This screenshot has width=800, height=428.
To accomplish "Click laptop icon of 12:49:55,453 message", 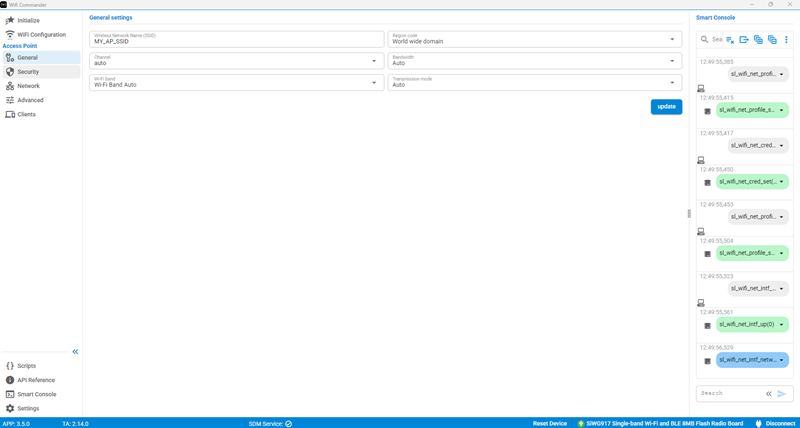I will (x=701, y=231).
